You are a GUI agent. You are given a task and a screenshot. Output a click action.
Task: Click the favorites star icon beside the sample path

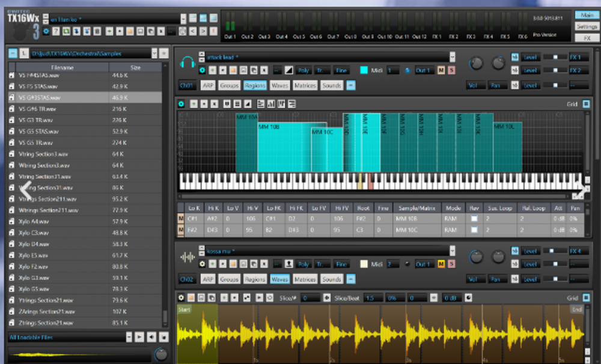(x=165, y=53)
